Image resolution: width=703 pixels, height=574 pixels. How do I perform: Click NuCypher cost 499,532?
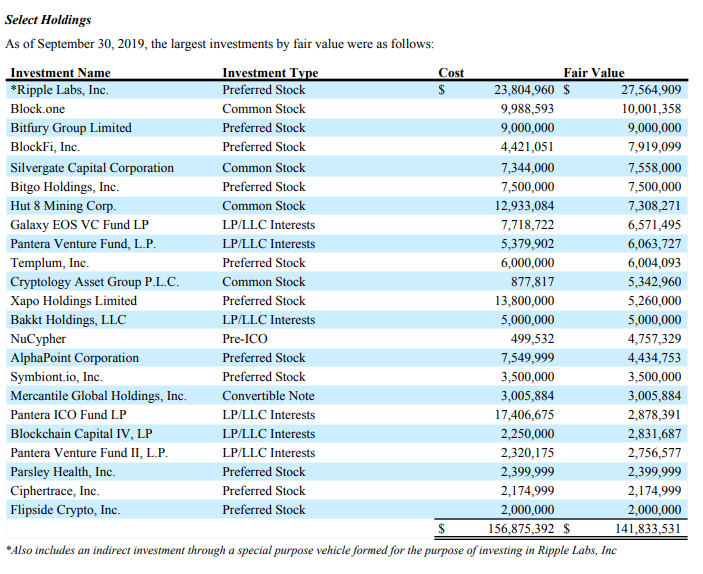pyautogui.click(x=532, y=339)
